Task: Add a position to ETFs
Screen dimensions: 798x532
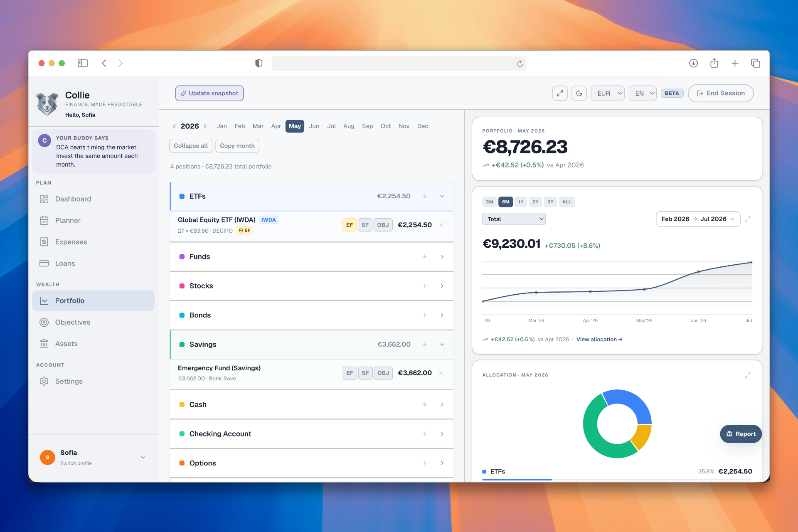Action: (x=425, y=196)
